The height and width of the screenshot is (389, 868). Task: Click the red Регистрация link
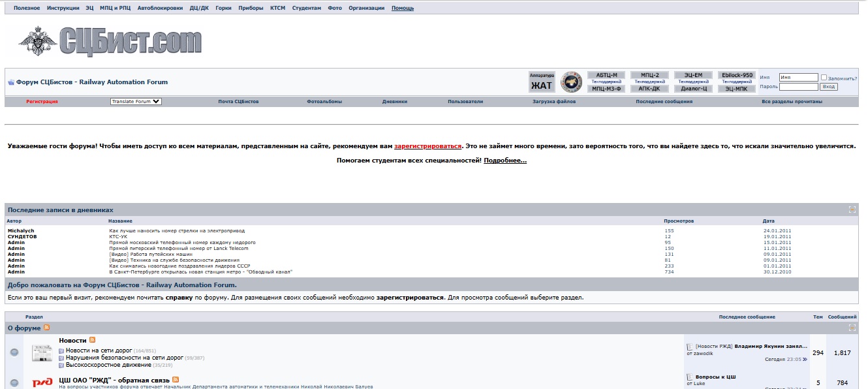(42, 102)
